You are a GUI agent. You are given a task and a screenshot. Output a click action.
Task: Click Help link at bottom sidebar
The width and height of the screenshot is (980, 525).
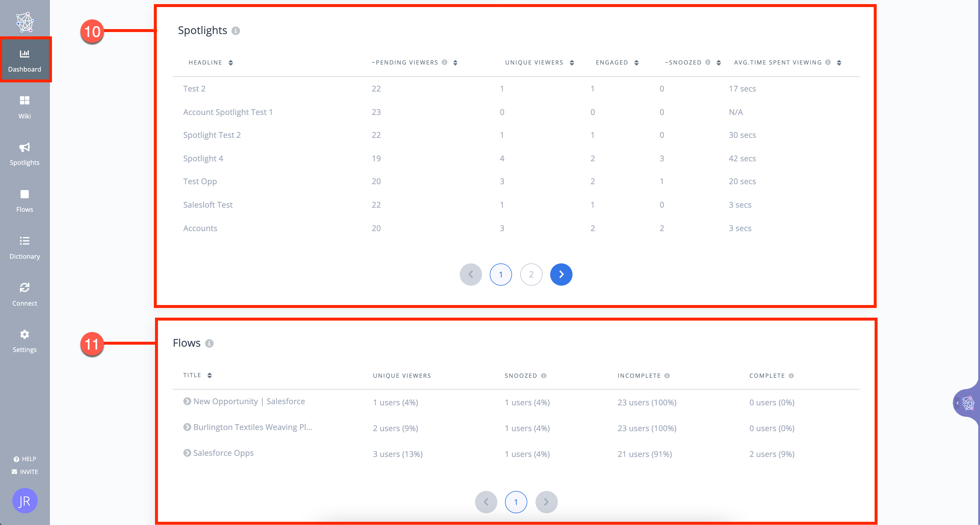click(25, 459)
